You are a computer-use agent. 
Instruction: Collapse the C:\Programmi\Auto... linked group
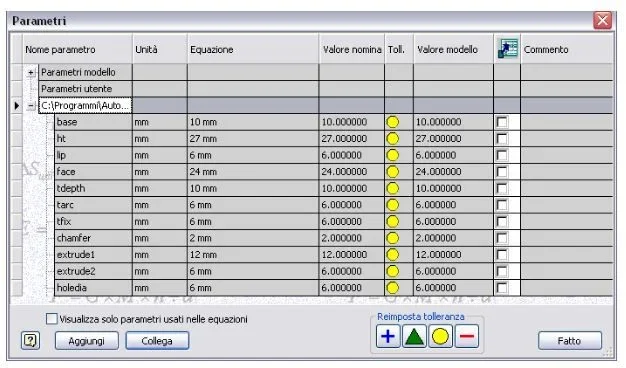(31, 106)
